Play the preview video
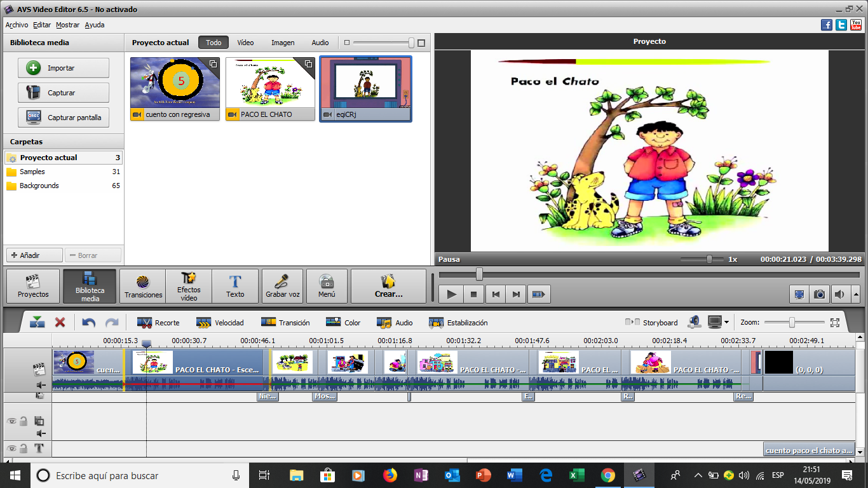This screenshot has width=868, height=488. point(452,294)
